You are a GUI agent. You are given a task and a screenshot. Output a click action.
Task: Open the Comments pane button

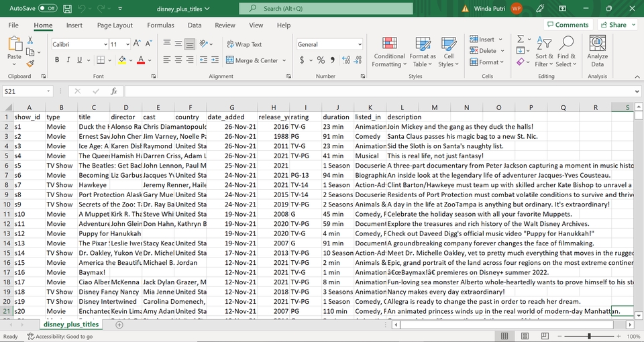pos(567,25)
